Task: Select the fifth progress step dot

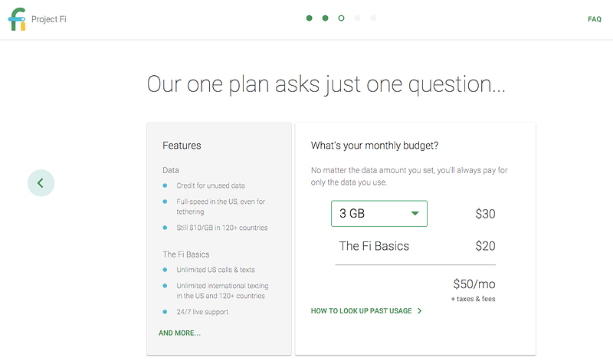Action: [x=373, y=18]
